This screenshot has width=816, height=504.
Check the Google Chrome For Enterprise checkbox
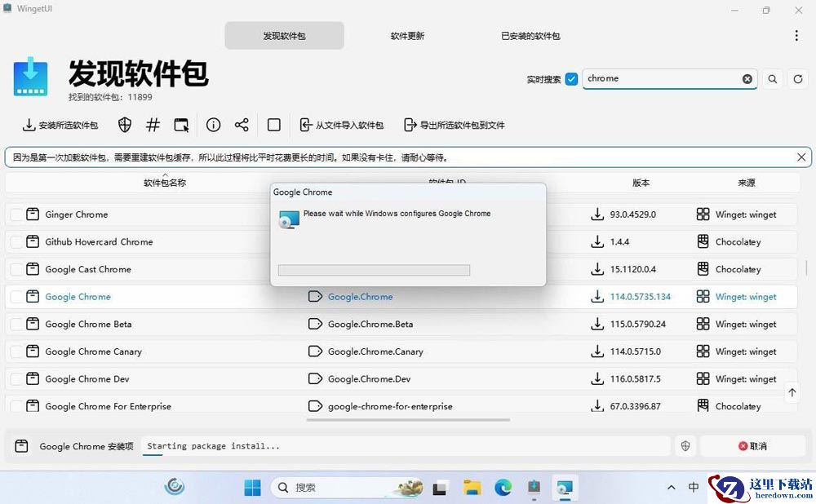coord(17,406)
